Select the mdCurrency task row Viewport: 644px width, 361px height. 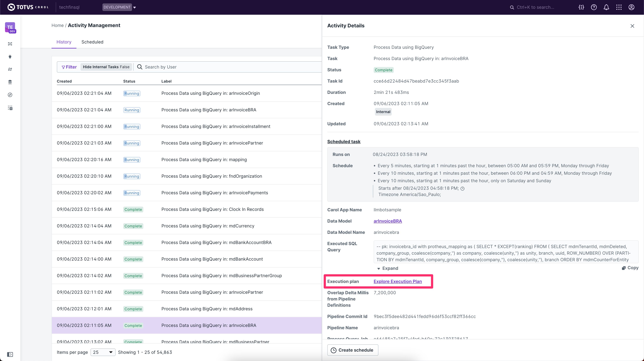tap(187, 226)
